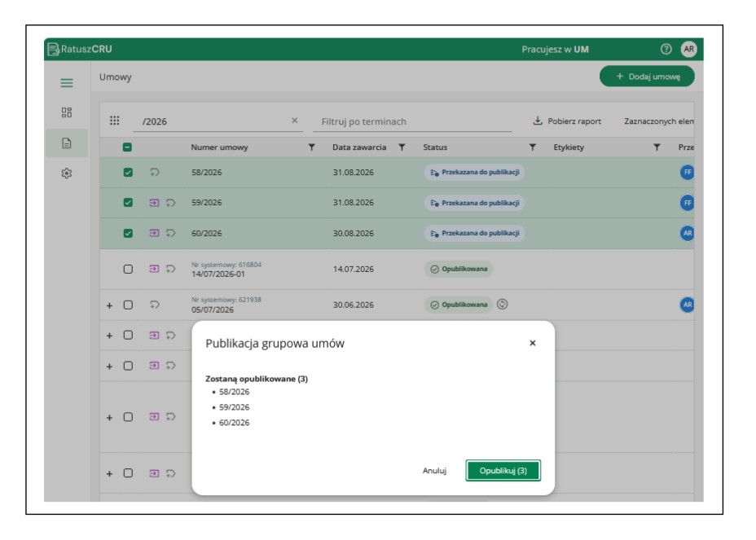Click the history icon next to Opublikowana status

[502, 305]
